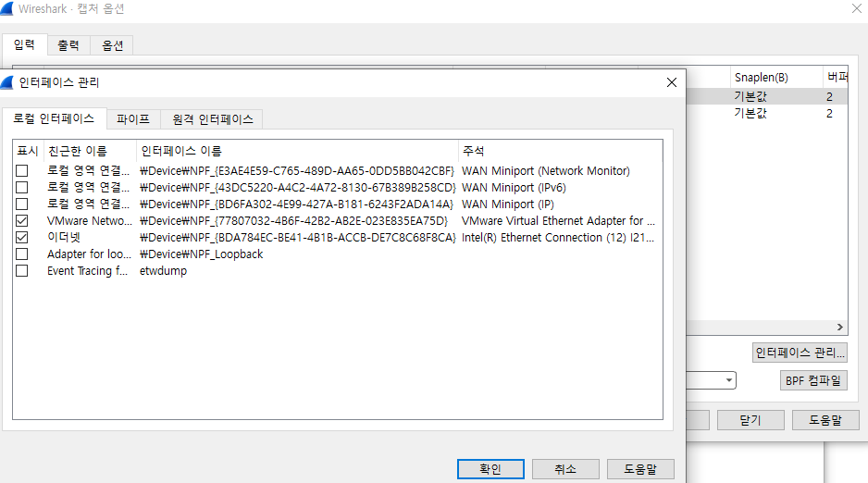The width and height of the screenshot is (868, 483).
Task: Open 도움말 in the capture options window
Action: (825, 420)
